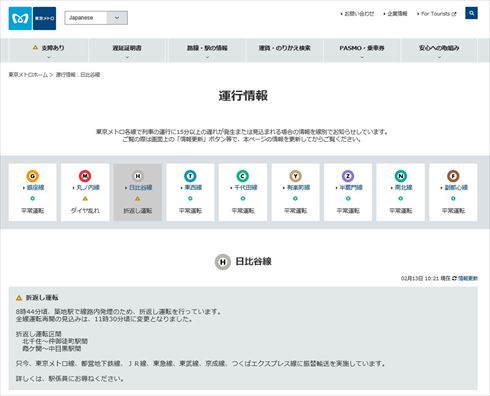Open the 銀座線 link
Image resolution: width=490 pixels, height=396 pixels.
(x=35, y=188)
